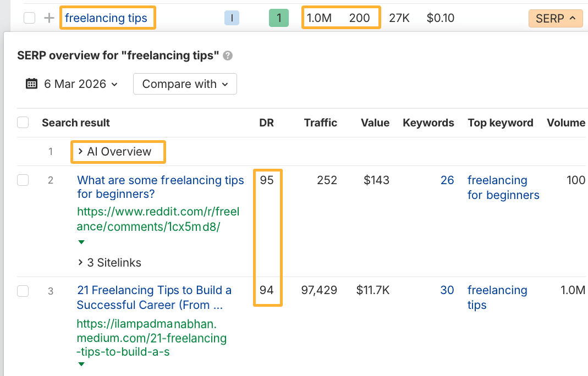Select the checkbox for the Reddit result
The image size is (588, 376).
tap(23, 180)
